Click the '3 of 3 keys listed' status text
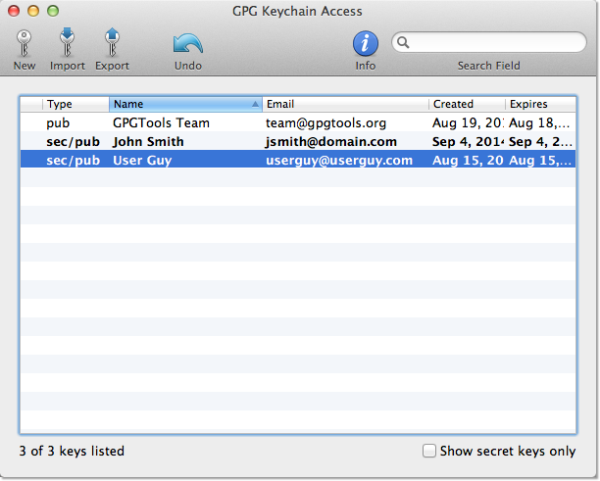 [x=72, y=451]
